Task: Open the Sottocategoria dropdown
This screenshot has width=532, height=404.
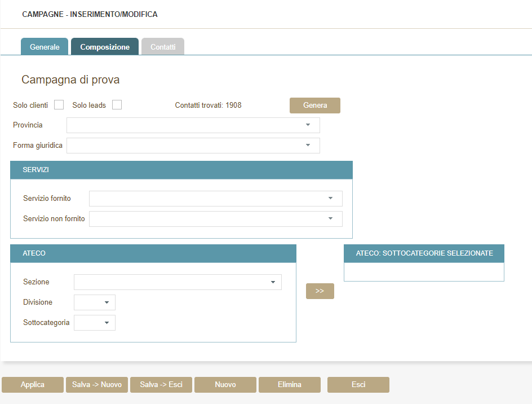Action: (x=95, y=323)
